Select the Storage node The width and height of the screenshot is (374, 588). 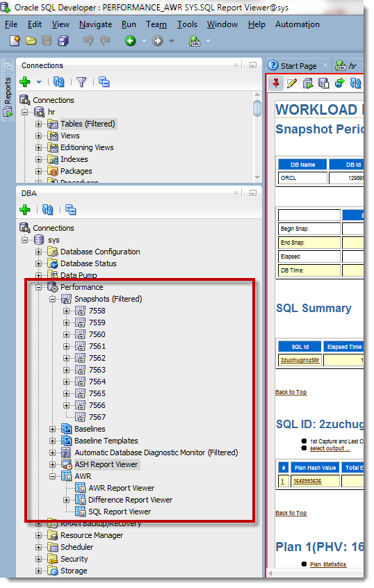click(74, 571)
